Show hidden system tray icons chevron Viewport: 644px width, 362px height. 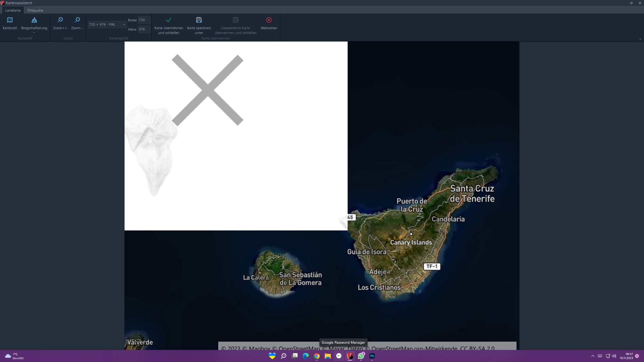tap(593, 356)
